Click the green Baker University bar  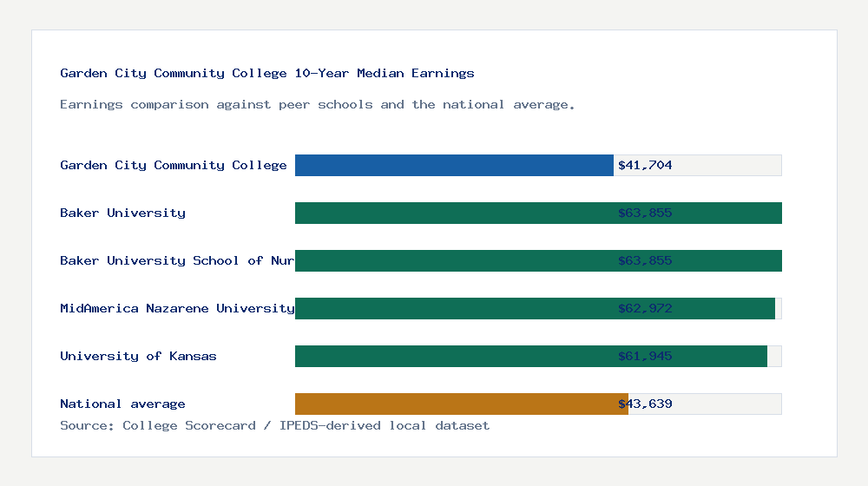[538, 213]
